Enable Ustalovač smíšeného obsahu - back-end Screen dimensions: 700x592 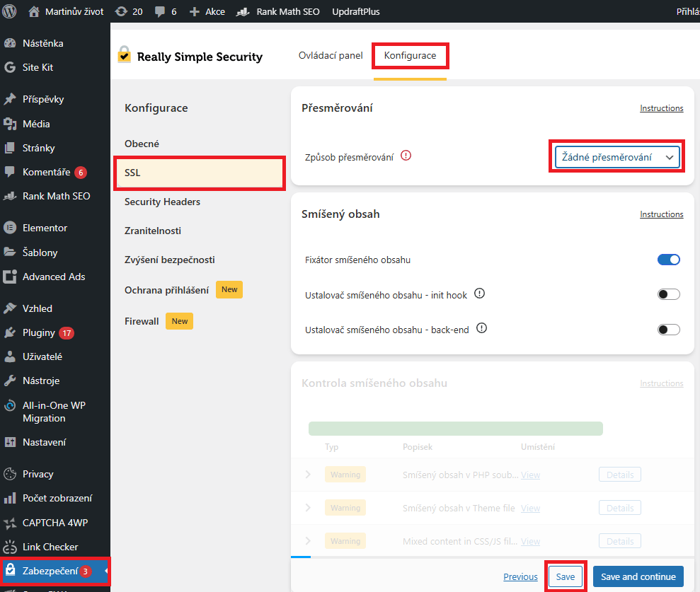[x=668, y=329]
